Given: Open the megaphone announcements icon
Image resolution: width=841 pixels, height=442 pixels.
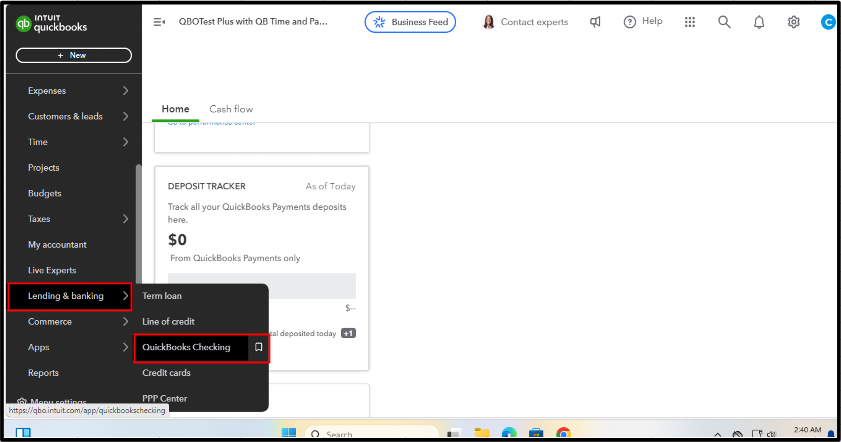Looking at the screenshot, I should [x=595, y=22].
